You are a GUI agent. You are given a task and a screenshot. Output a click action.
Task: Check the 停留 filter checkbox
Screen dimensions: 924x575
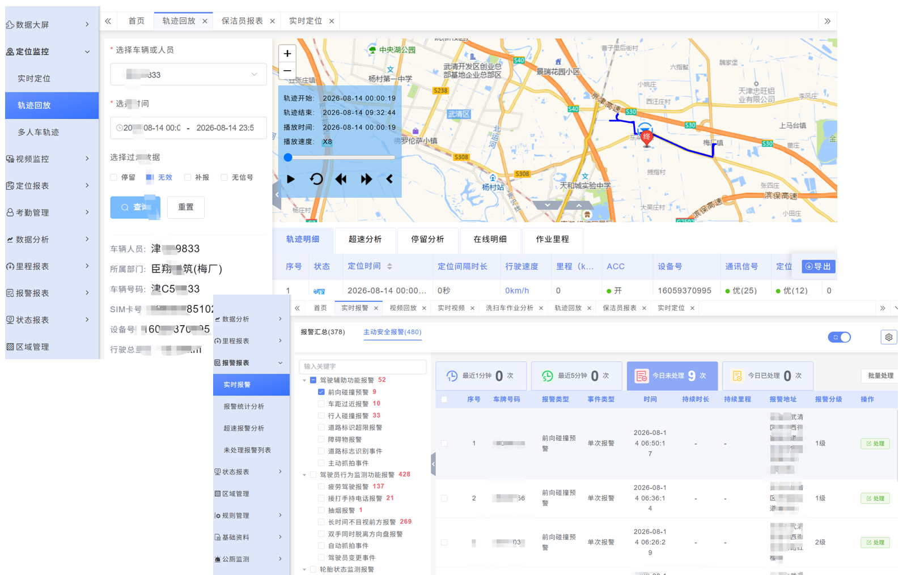114,177
